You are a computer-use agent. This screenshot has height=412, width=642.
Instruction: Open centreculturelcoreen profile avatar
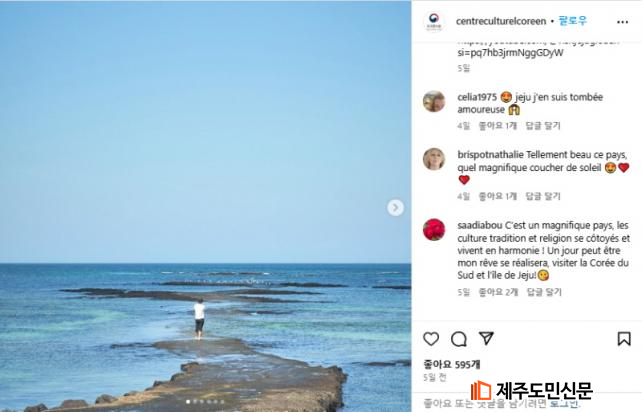pyautogui.click(x=434, y=21)
